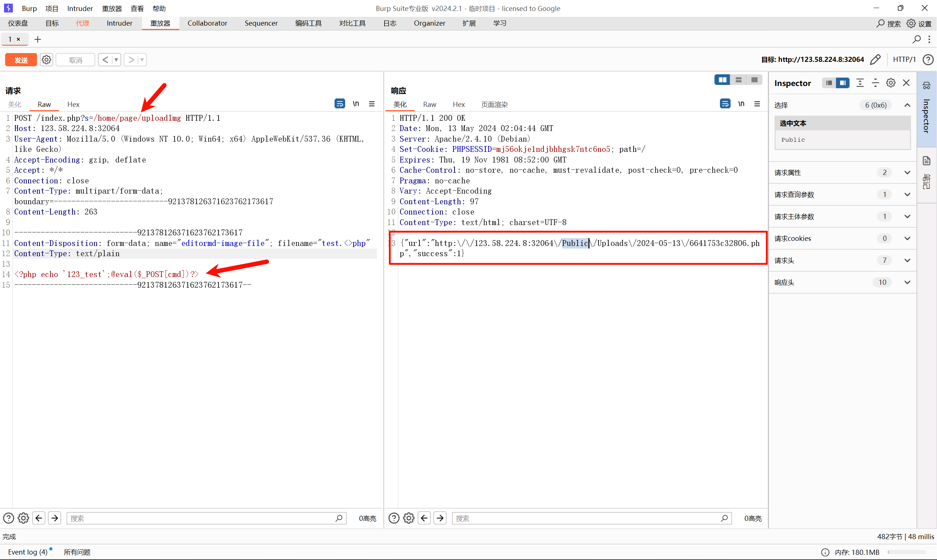Open Event log (4)
The width and height of the screenshot is (937, 560).
[x=27, y=552]
